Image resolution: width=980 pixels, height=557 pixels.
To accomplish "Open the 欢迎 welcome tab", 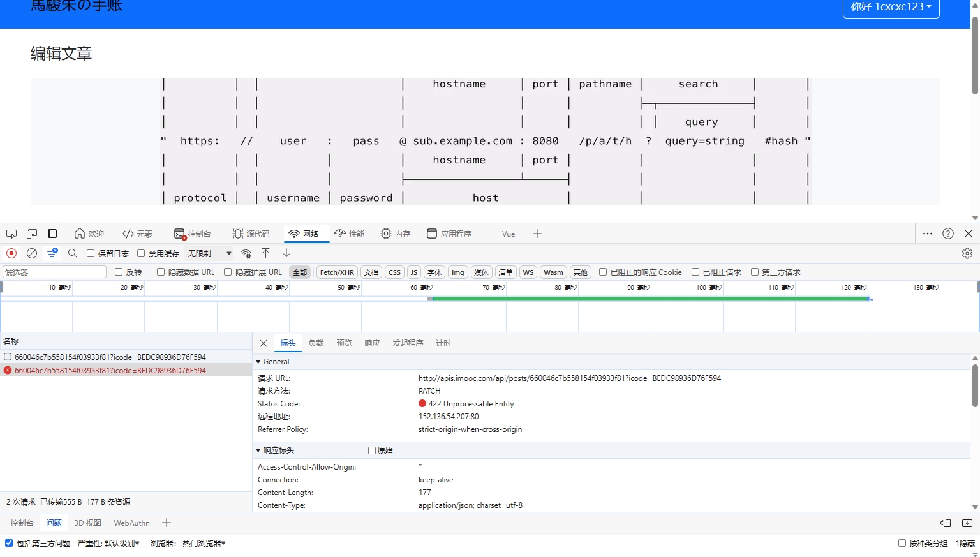I will click(89, 234).
